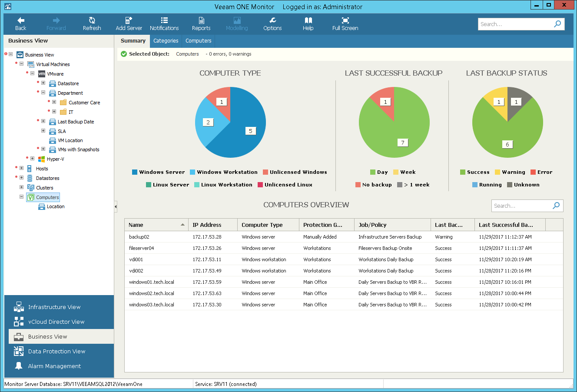This screenshot has height=392, width=577.
Task: Click the magnifier in Computers Overview search
Action: pyautogui.click(x=556, y=206)
